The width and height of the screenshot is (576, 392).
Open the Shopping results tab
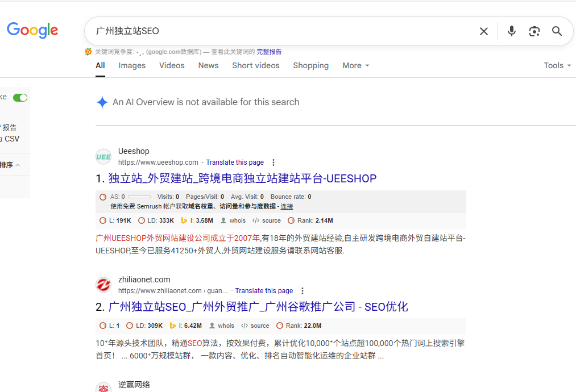click(310, 65)
